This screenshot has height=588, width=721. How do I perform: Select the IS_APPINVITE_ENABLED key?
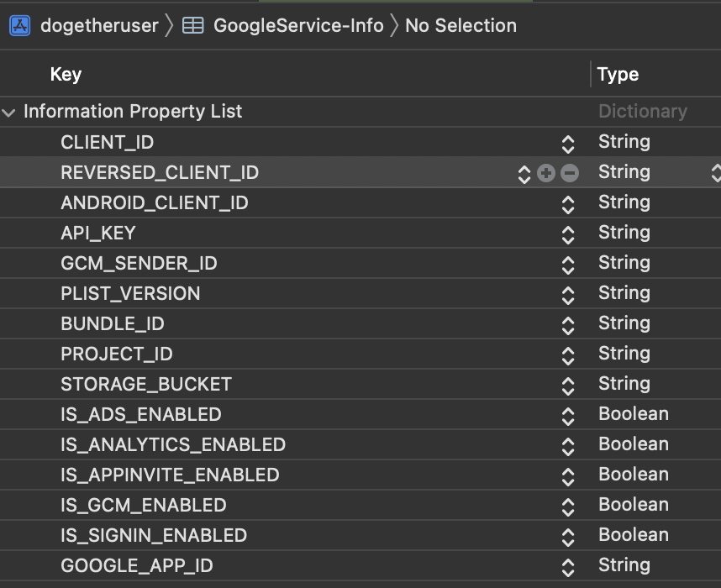170,475
